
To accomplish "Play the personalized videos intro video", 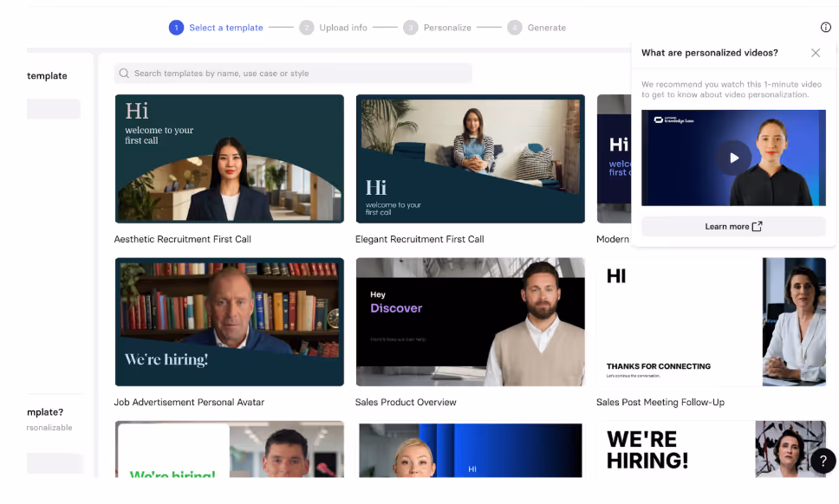I will (733, 158).
